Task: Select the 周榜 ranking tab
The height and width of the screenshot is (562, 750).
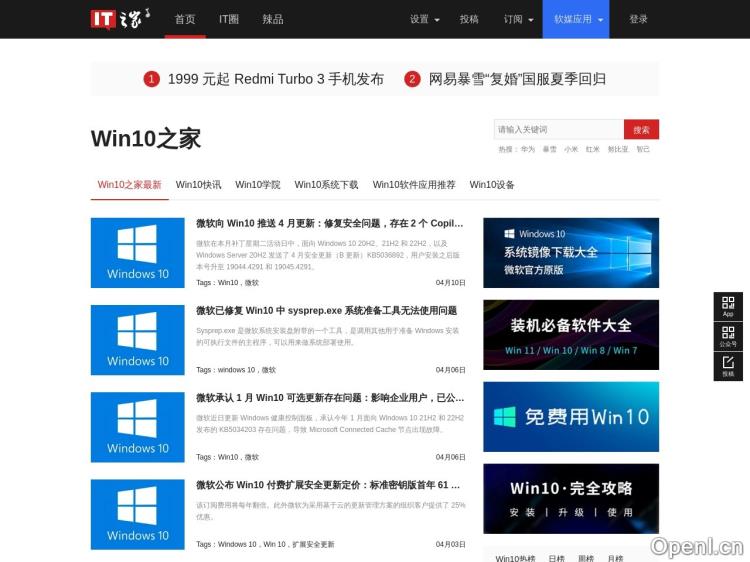Action: coord(586,558)
